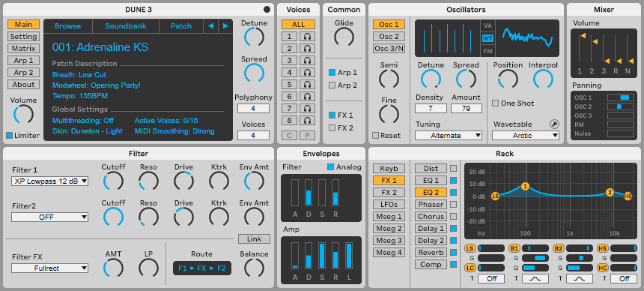Switch to Osc 2
644x291 pixels.
click(x=389, y=37)
